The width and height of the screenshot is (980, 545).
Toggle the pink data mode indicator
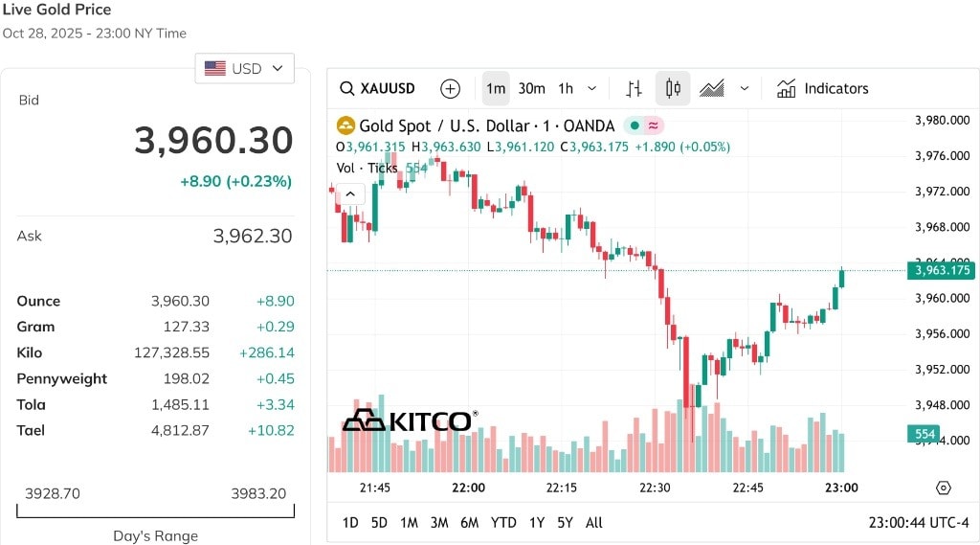653,125
